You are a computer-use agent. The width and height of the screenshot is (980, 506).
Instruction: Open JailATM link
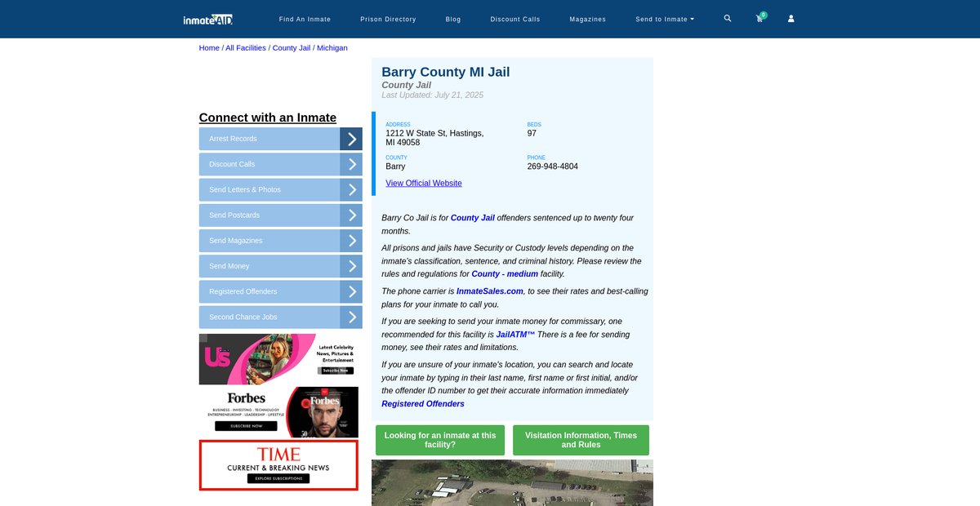click(x=515, y=335)
